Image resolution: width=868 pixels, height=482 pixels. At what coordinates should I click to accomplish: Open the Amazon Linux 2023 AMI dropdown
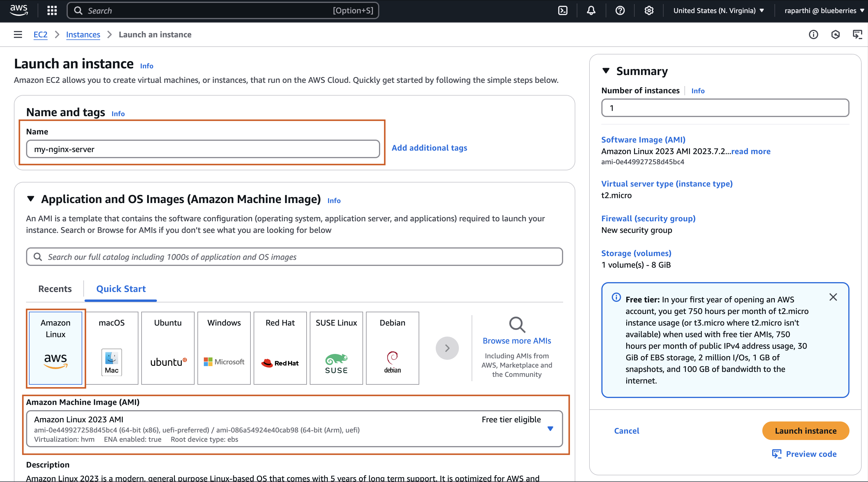pos(294,429)
